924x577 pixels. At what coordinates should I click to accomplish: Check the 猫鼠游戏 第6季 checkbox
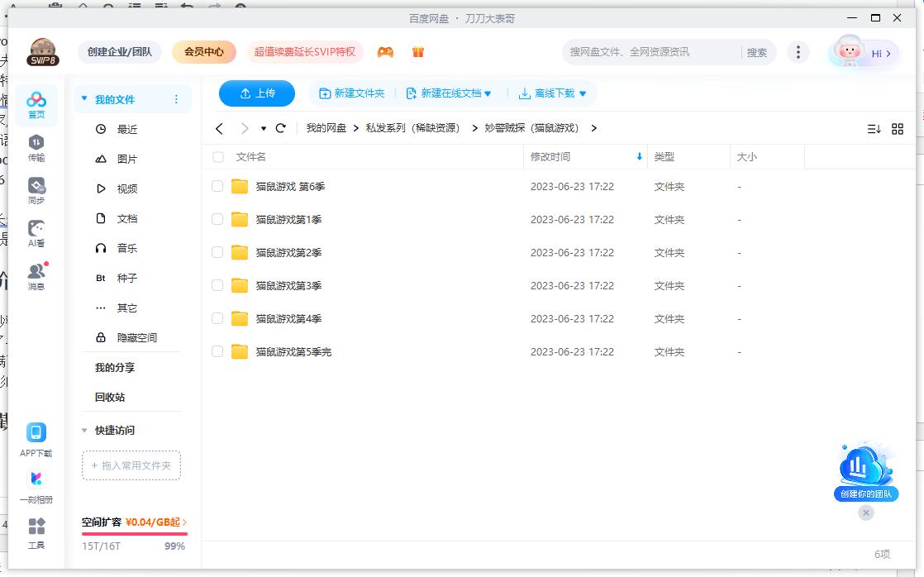[217, 187]
